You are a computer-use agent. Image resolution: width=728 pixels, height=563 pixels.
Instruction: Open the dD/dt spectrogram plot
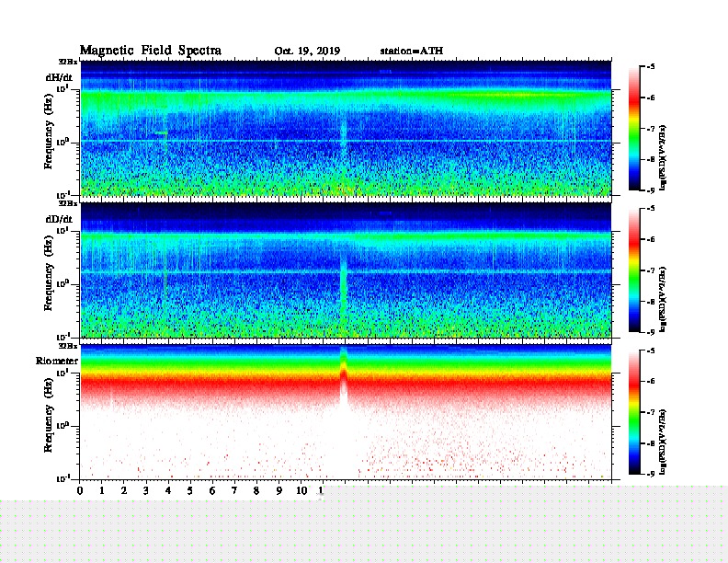[x=346, y=270]
